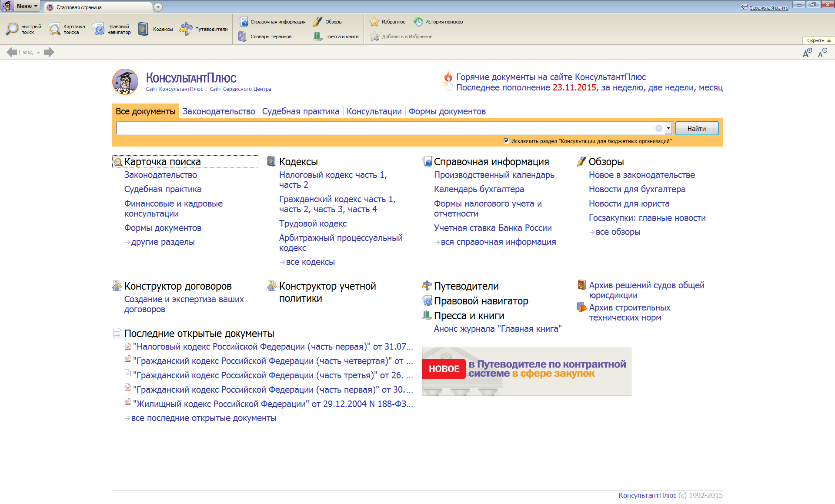The width and height of the screenshot is (835, 504).
Task: Open the Трудовой кодекс link
Action: point(313,224)
